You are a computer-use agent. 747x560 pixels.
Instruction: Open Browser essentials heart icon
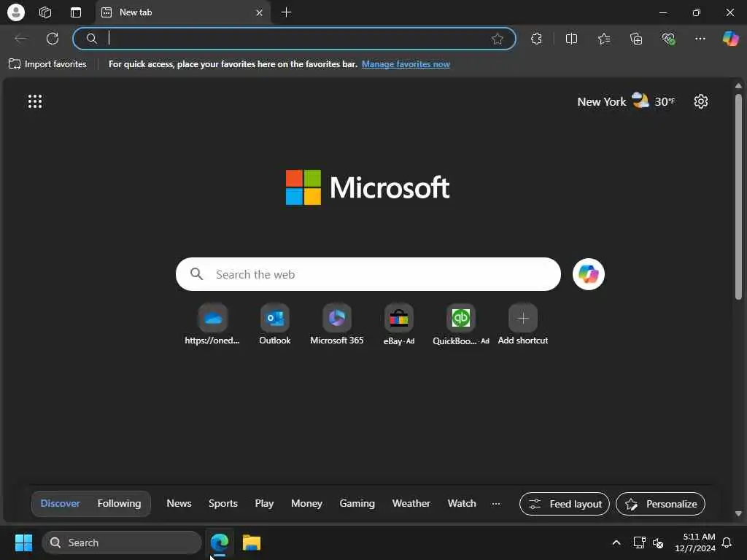[x=668, y=39]
